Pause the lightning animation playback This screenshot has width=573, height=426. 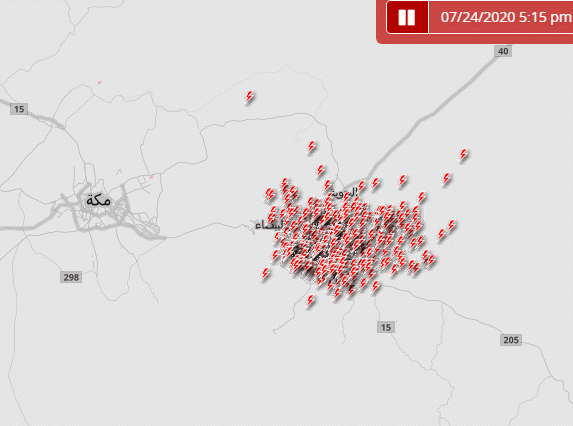(x=407, y=17)
